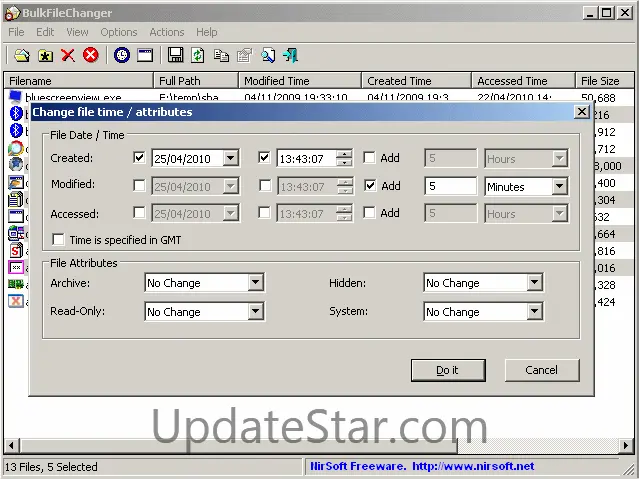Click the status bar text 13 Files, 5 Selected
This screenshot has height=479, width=639.
click(51, 466)
